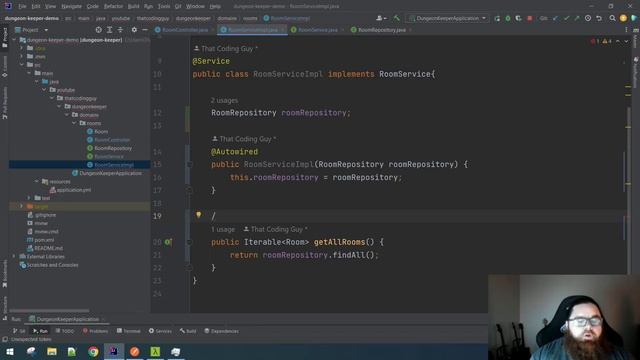The image size is (640, 360).
Task: Select README.md in project tree
Action: [45, 248]
